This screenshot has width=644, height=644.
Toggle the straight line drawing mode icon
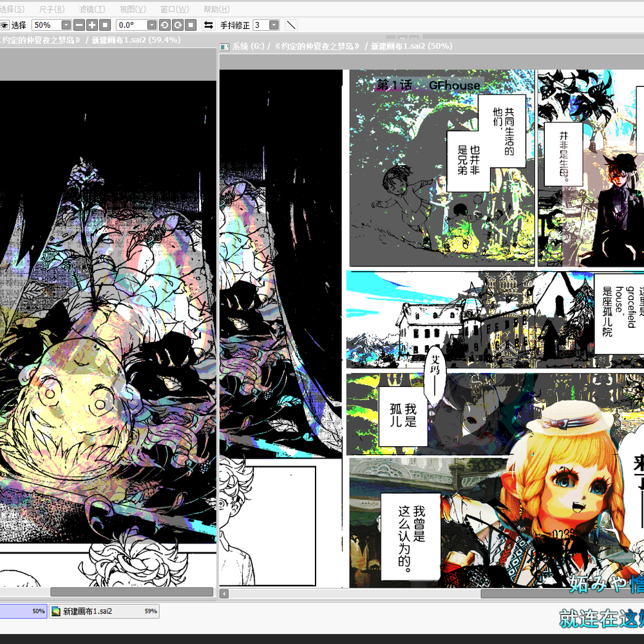291,25
